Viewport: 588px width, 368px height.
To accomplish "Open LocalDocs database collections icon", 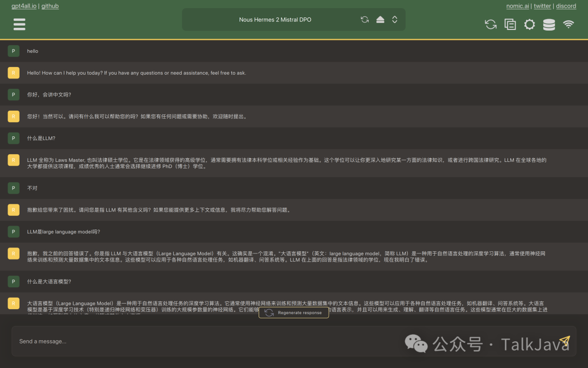I will click(x=549, y=25).
